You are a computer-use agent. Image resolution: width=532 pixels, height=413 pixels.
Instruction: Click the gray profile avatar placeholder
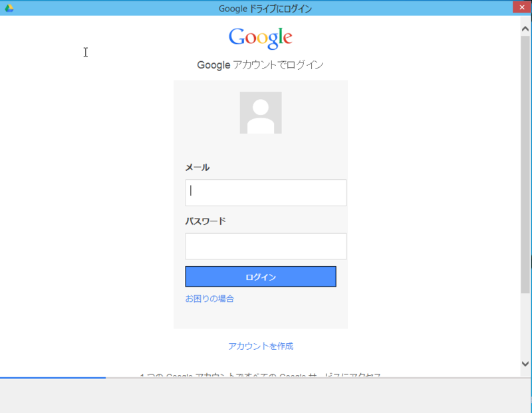260,112
